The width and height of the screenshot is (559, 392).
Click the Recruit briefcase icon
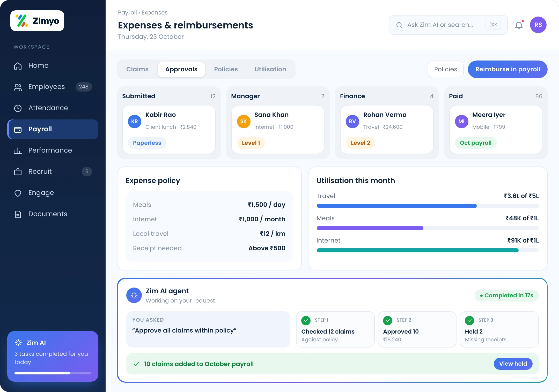[18, 172]
